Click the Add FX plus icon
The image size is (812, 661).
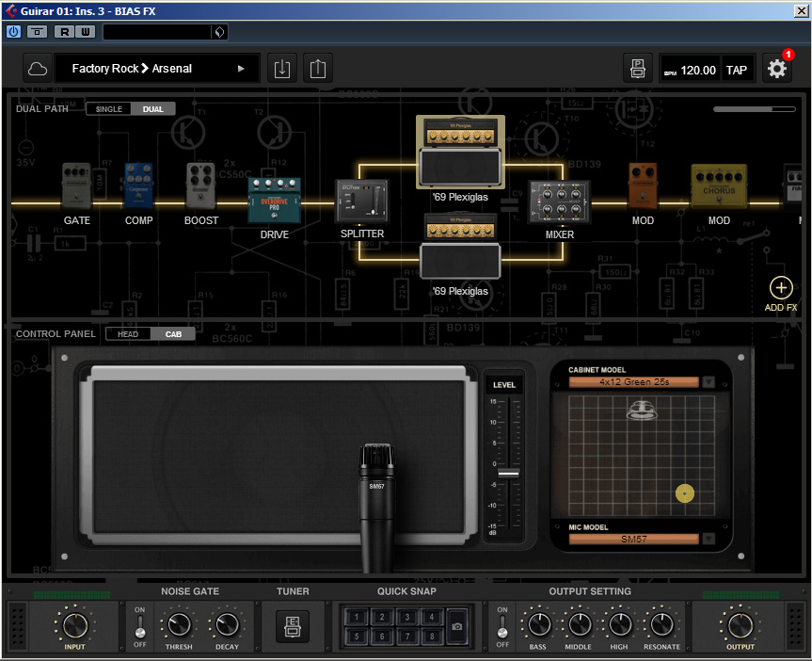781,288
